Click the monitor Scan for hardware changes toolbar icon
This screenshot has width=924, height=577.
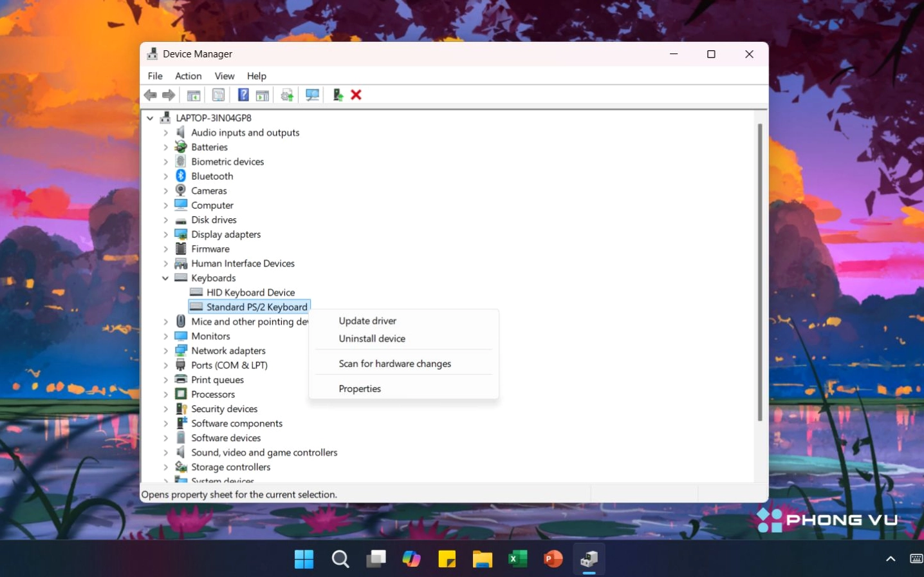[x=313, y=95]
